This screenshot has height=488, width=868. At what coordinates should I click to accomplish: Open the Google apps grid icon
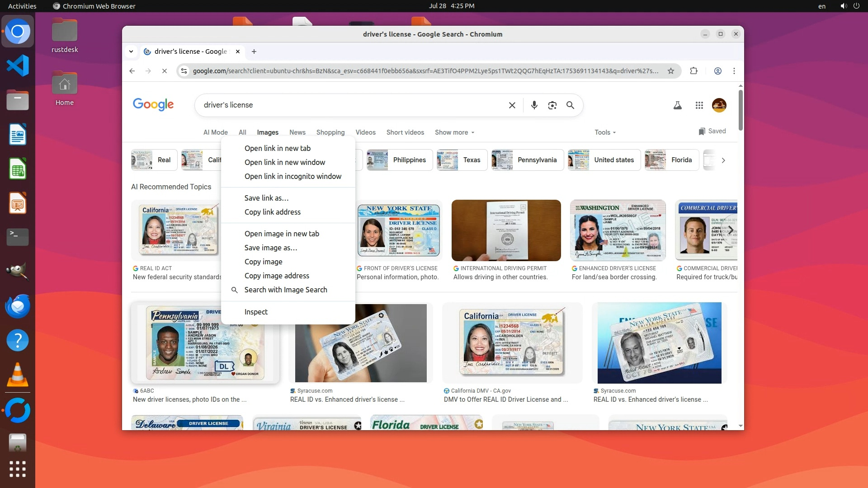[x=699, y=105]
